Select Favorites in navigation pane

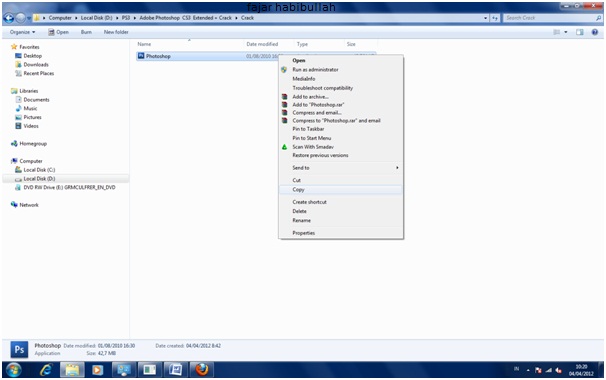pyautogui.click(x=29, y=47)
